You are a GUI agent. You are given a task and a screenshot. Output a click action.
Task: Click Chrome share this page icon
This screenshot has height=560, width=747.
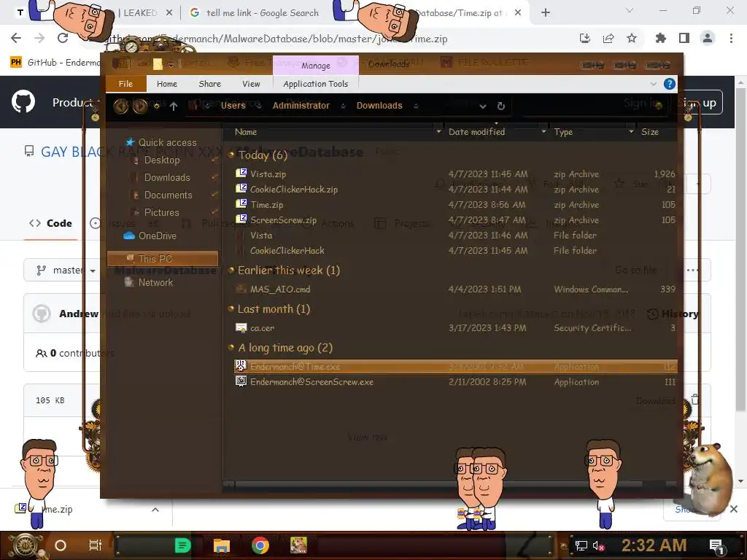point(608,38)
